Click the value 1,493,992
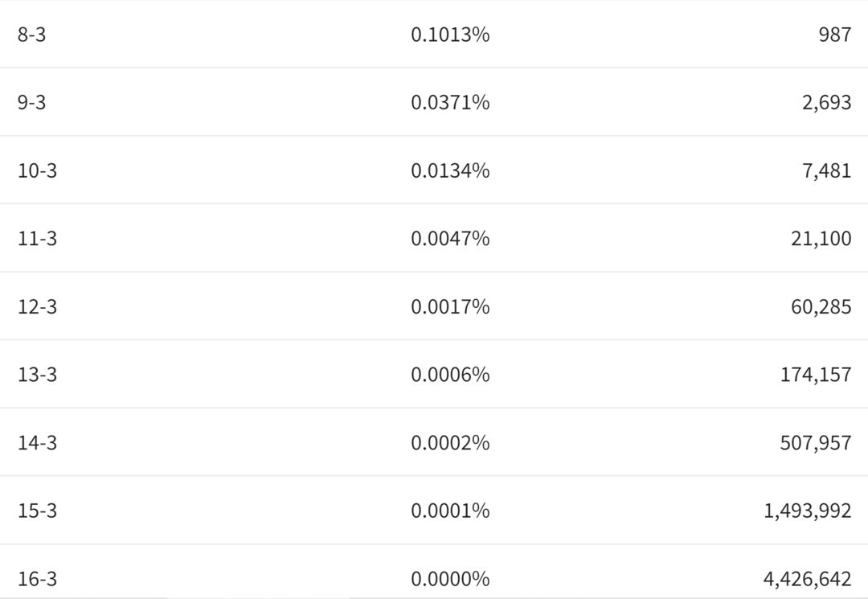868x599 pixels. click(807, 511)
